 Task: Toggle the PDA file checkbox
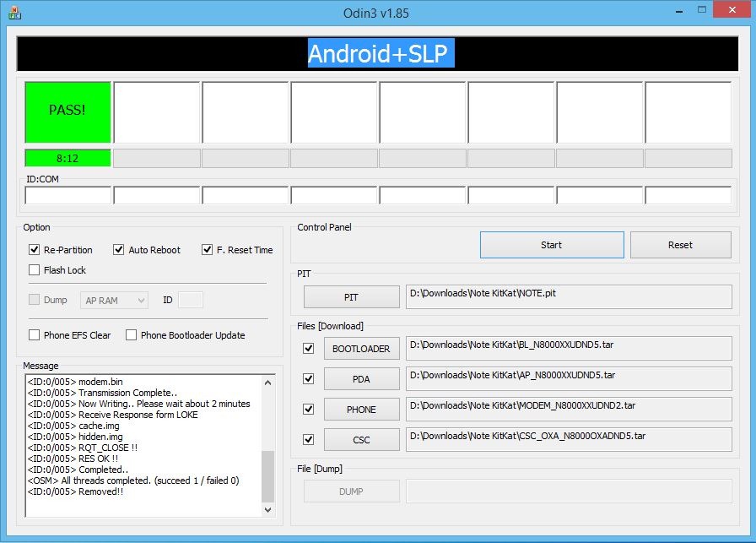click(309, 379)
